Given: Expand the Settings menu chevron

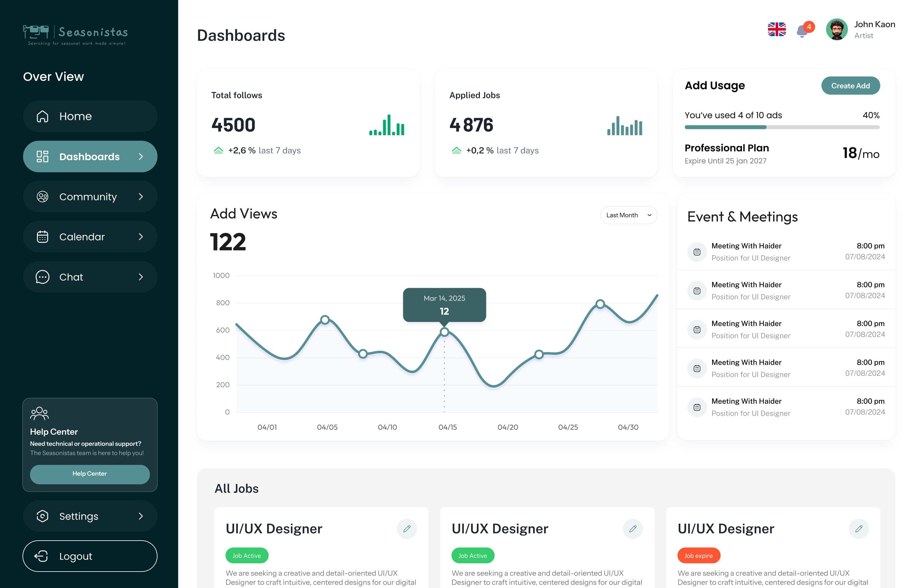Looking at the screenshot, I should click(x=141, y=516).
